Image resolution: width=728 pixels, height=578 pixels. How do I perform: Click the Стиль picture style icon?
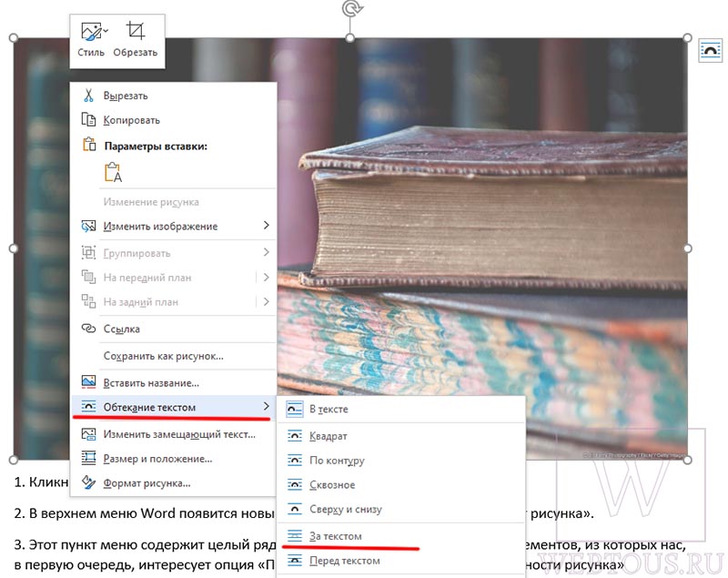coord(90,32)
